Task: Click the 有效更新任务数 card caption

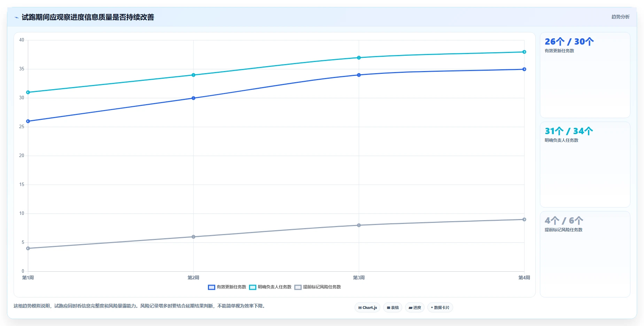Action: click(x=559, y=51)
